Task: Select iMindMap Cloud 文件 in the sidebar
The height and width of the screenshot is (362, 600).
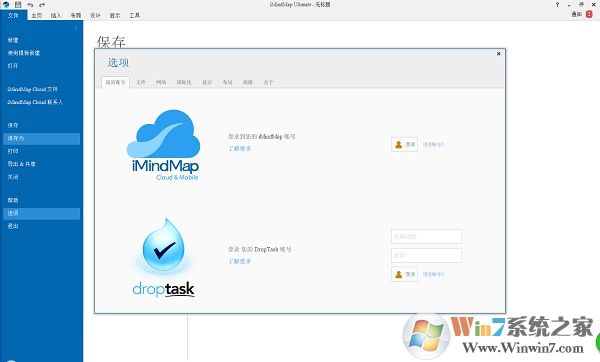Action: coord(33,89)
